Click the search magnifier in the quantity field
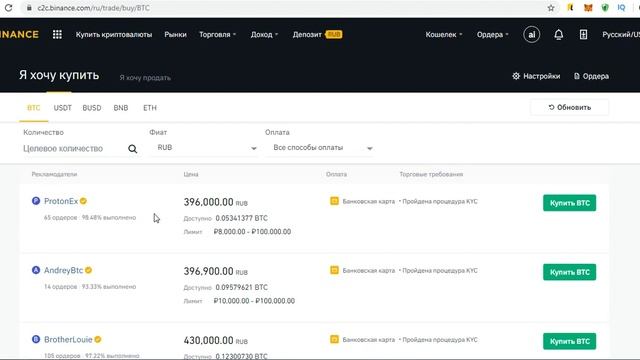Screen dimensions: 640x360 coord(133,149)
